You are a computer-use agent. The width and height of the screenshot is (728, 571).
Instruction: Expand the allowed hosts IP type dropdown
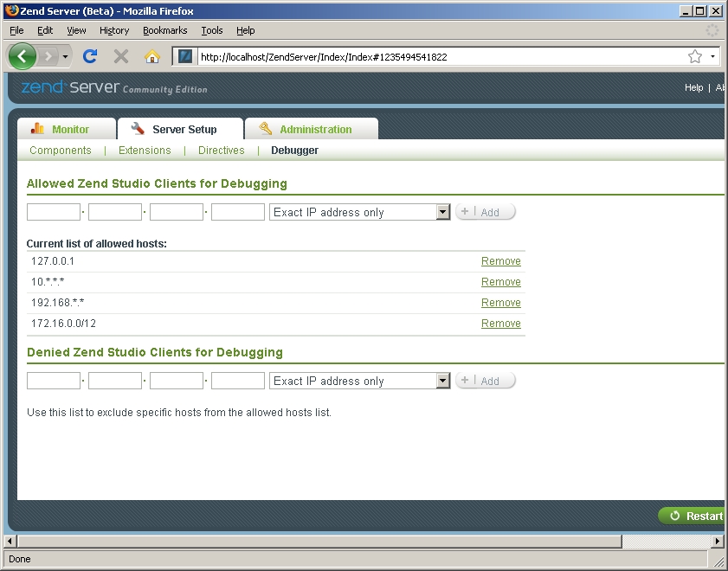tap(443, 212)
